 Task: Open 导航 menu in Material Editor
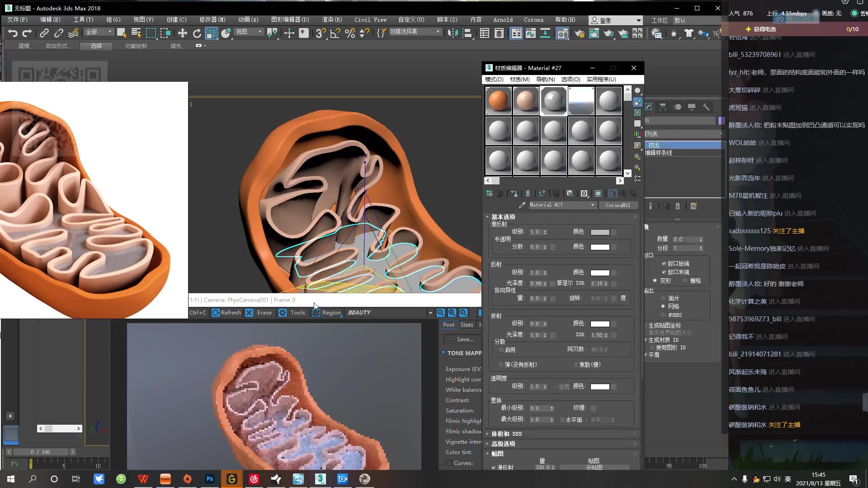(545, 79)
